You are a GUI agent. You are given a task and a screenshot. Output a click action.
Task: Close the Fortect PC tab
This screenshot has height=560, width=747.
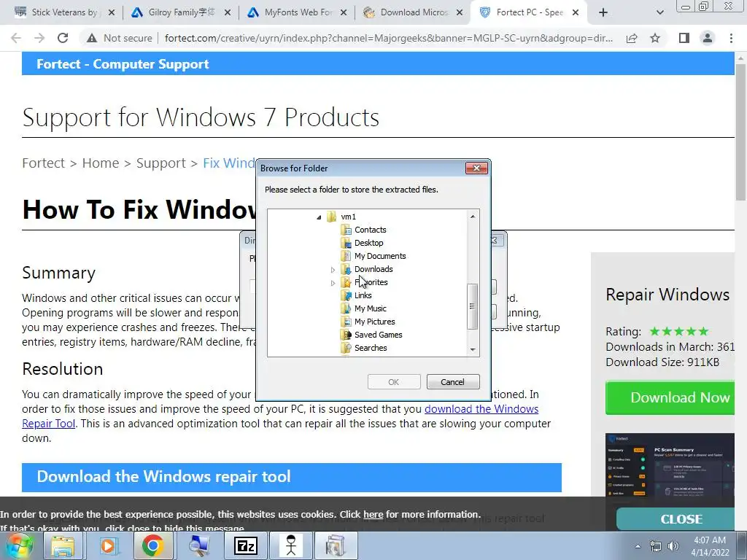pos(576,12)
